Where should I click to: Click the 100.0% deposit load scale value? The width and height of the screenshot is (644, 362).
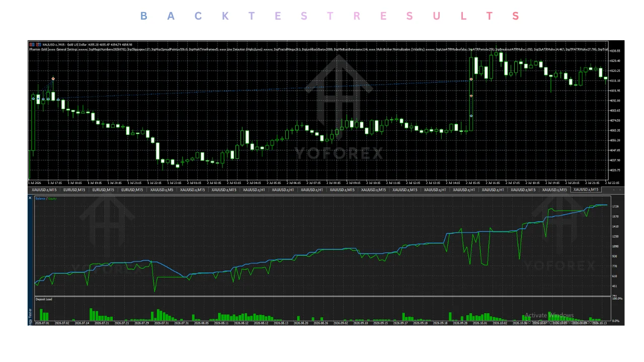click(x=617, y=299)
